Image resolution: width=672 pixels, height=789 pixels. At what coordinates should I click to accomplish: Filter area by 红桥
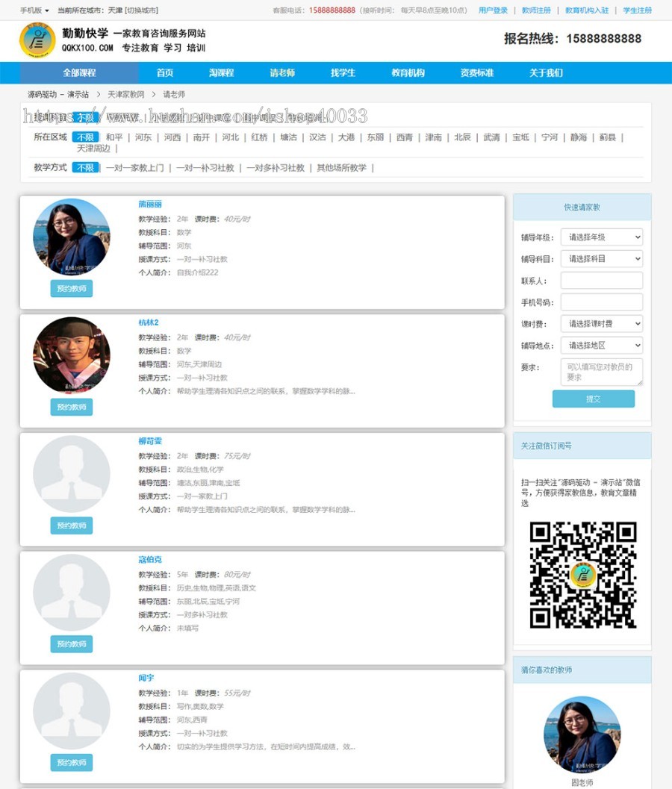[259, 137]
